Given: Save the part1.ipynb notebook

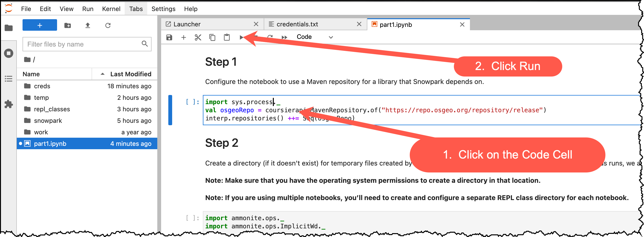Looking at the screenshot, I should tap(169, 37).
